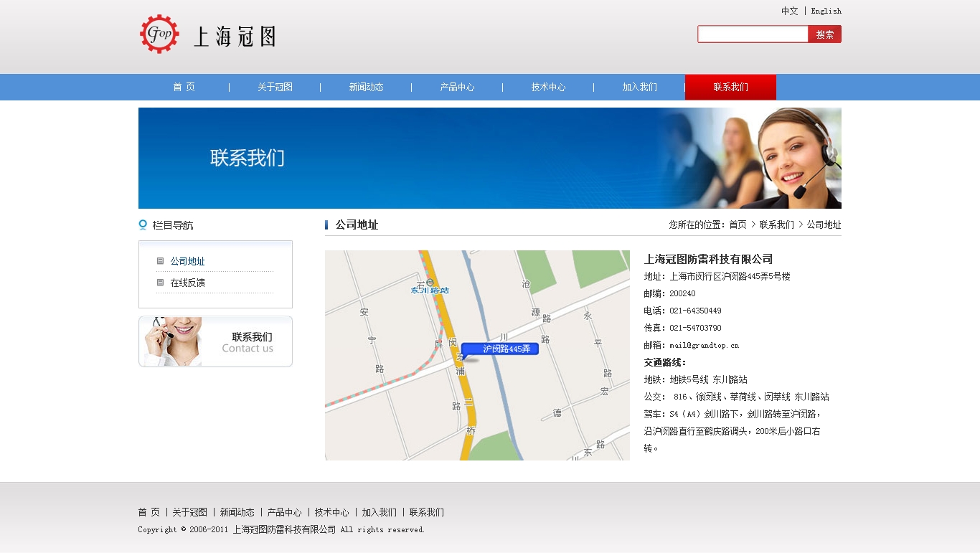Image resolution: width=980 pixels, height=553 pixels.
Task: Click the 东川路站 metro station icon on map
Action: coord(430,282)
